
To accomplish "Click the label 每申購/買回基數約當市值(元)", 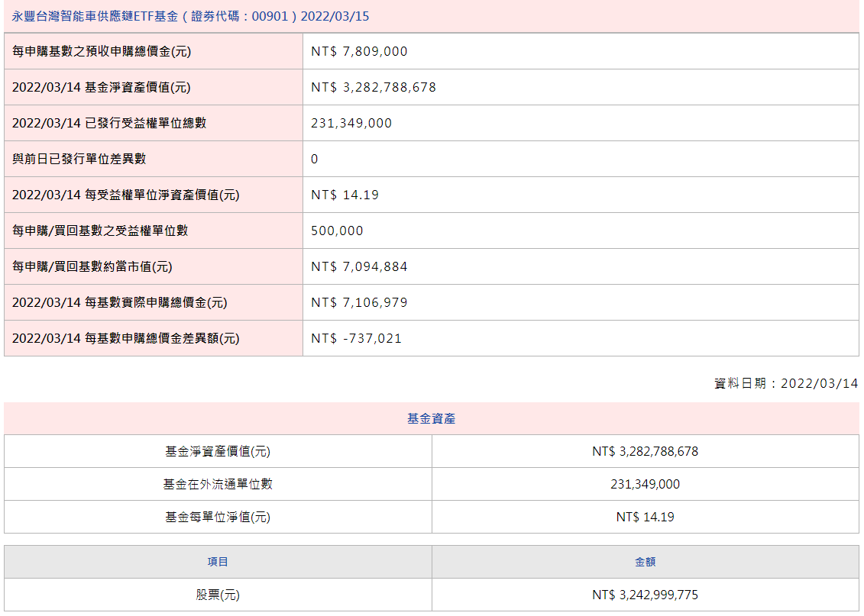I will coord(92,267).
